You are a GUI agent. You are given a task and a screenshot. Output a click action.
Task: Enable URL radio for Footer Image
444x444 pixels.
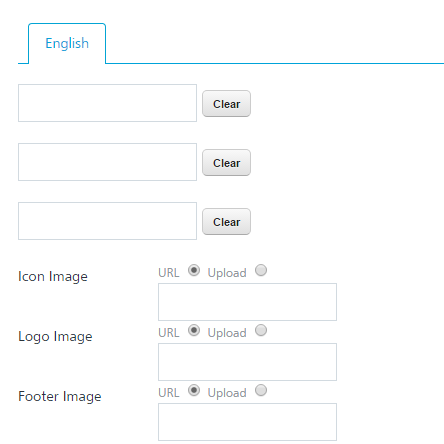tap(194, 390)
